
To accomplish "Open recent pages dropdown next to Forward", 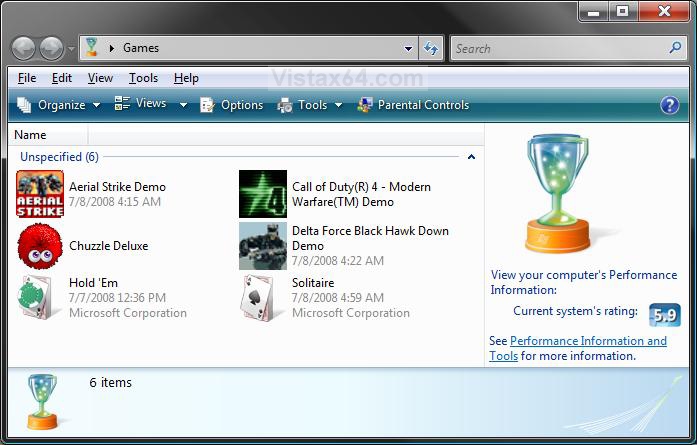I will pyautogui.click(x=71, y=48).
